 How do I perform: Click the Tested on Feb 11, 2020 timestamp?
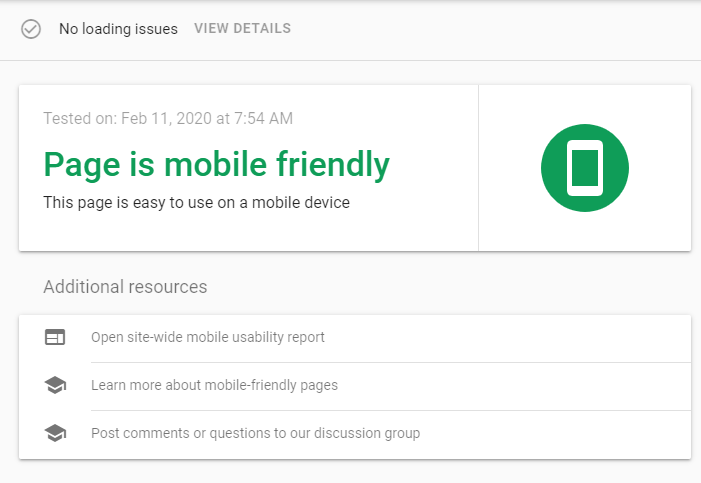(x=168, y=119)
